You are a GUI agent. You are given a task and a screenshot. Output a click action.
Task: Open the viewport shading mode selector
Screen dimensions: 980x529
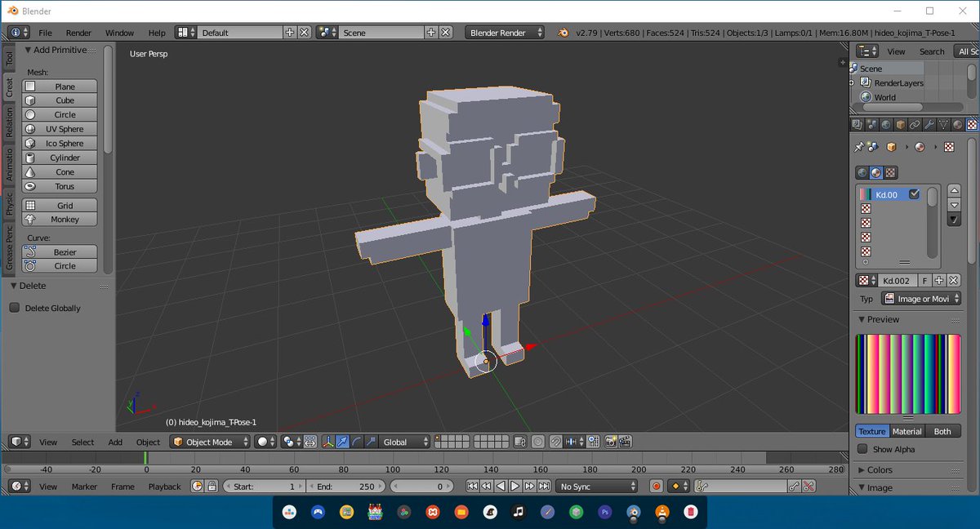click(265, 442)
